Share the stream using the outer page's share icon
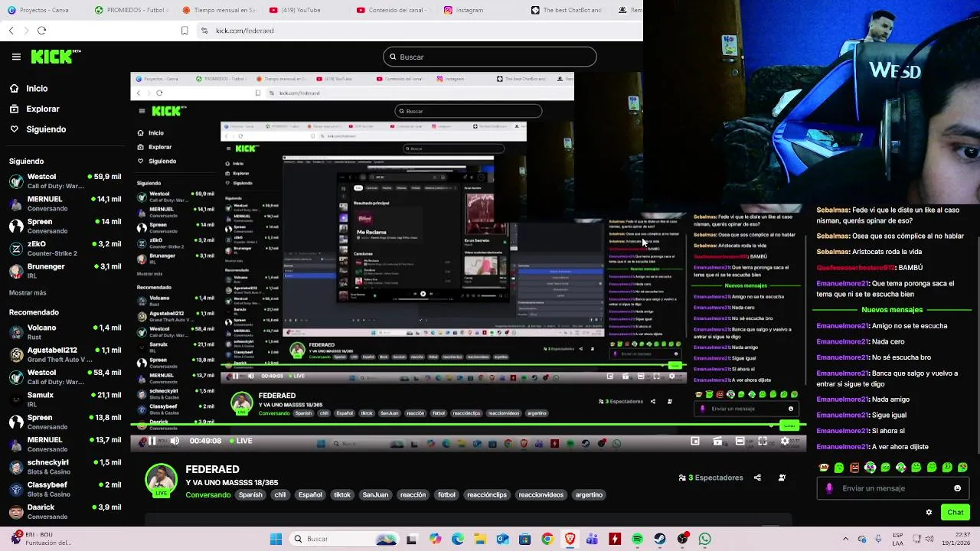 tap(757, 478)
